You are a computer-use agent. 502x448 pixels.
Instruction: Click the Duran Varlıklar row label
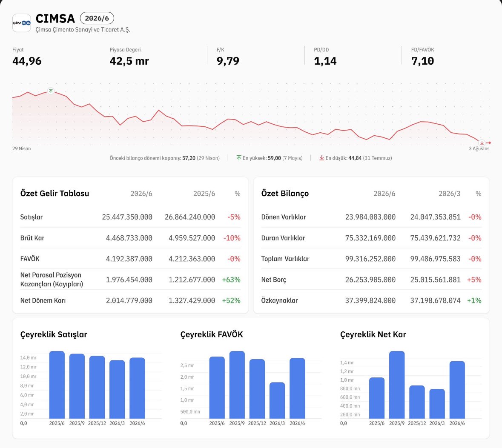(283, 238)
